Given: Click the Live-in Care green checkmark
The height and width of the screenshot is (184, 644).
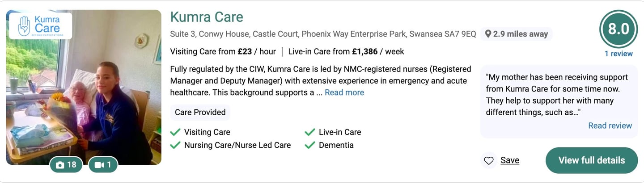Looking at the screenshot, I should (310, 132).
